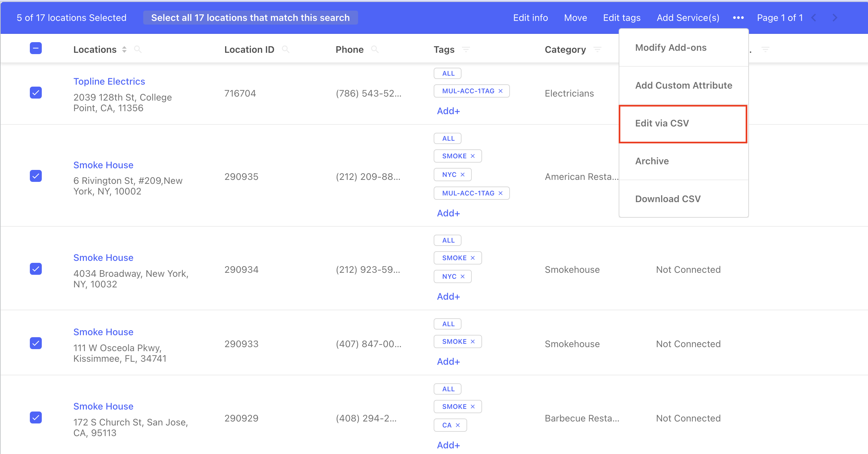The image size is (868, 454).
Task: Remove SMOKE tag from location 290934
Action: (x=472, y=258)
